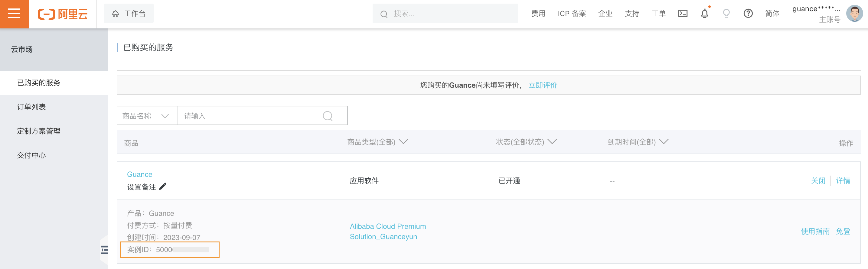Click the 已开通 status cell
Viewport: 868px width, 269px height.
pos(509,181)
